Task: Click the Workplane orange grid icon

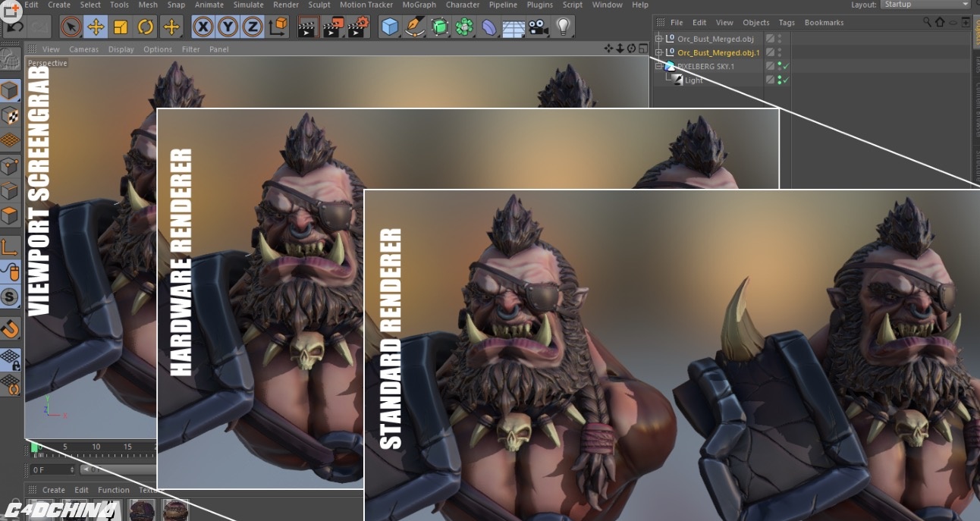Action: [x=11, y=140]
